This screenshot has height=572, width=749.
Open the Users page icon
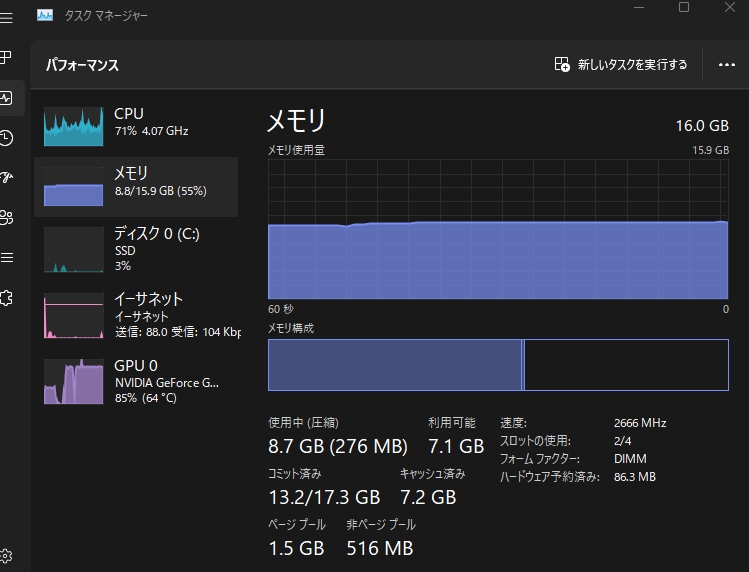click(6, 217)
